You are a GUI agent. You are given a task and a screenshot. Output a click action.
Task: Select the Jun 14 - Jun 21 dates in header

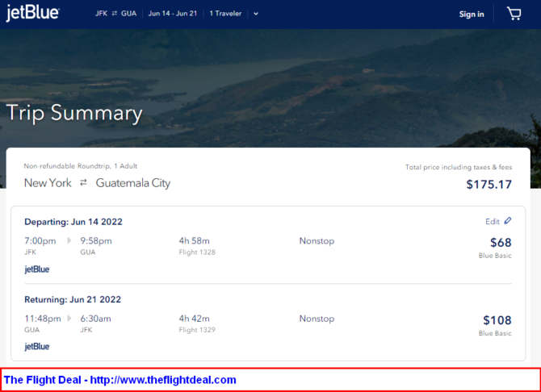(173, 14)
